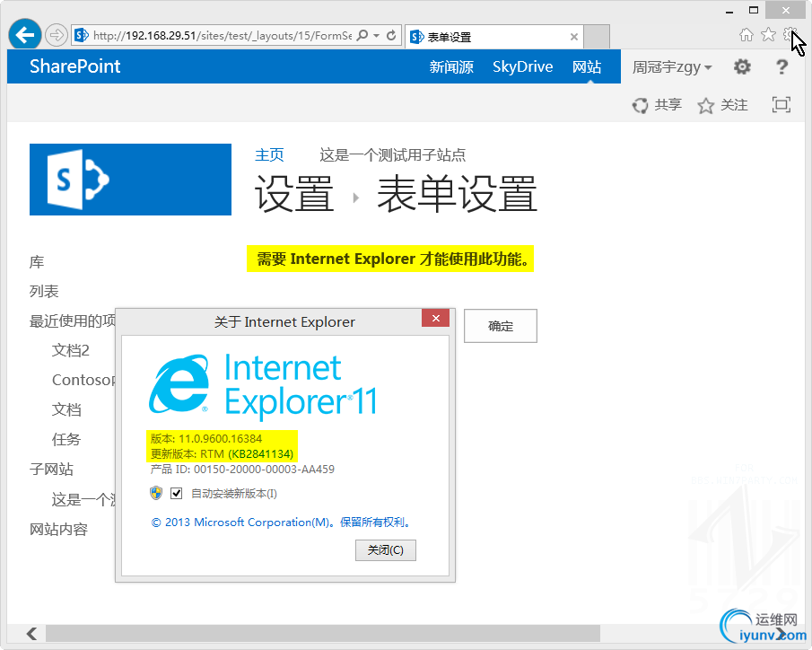
Task: Toggle focus on content icon
Action: (x=781, y=105)
